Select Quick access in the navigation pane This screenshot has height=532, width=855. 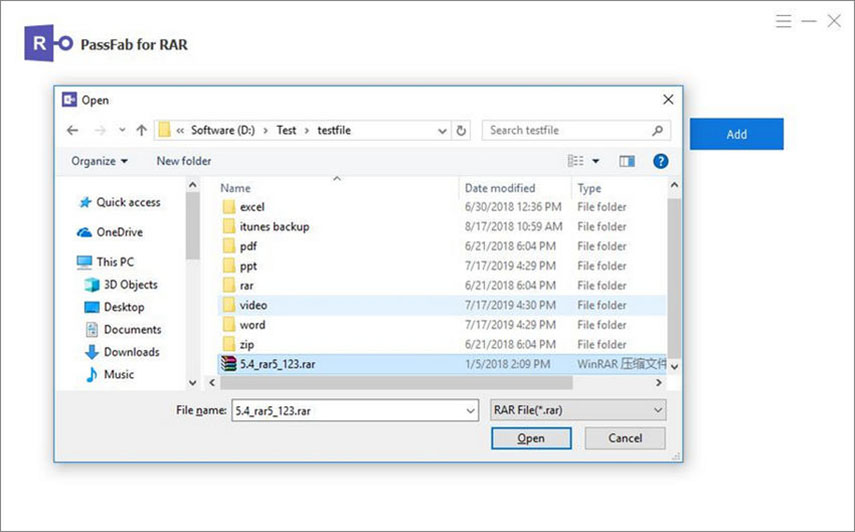(120, 202)
